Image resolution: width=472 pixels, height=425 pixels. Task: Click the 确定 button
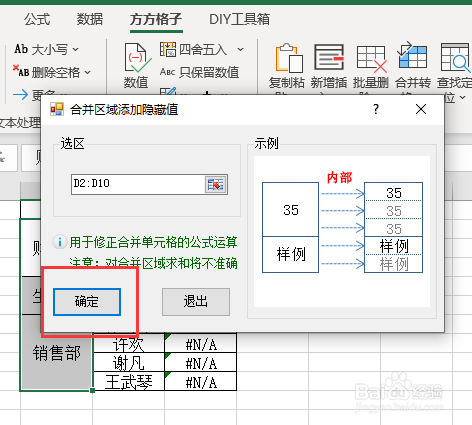tap(87, 302)
